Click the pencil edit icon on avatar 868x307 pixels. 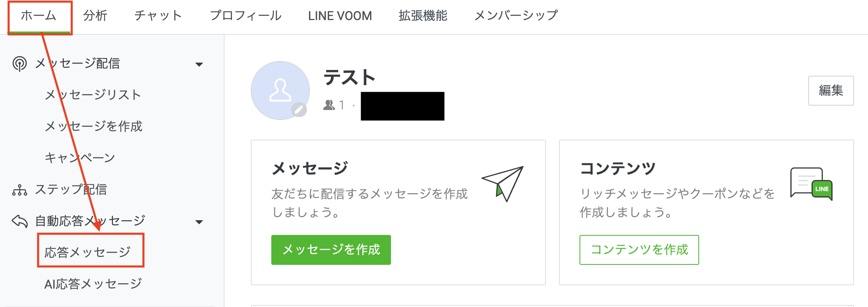tap(299, 109)
